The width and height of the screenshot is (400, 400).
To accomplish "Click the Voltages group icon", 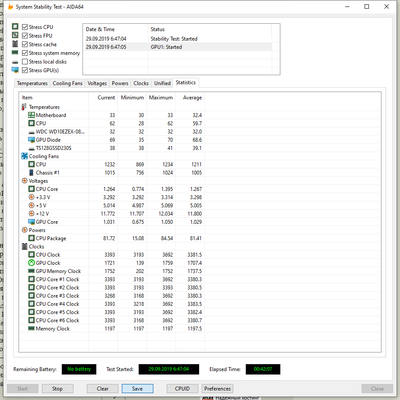I will [24, 181].
